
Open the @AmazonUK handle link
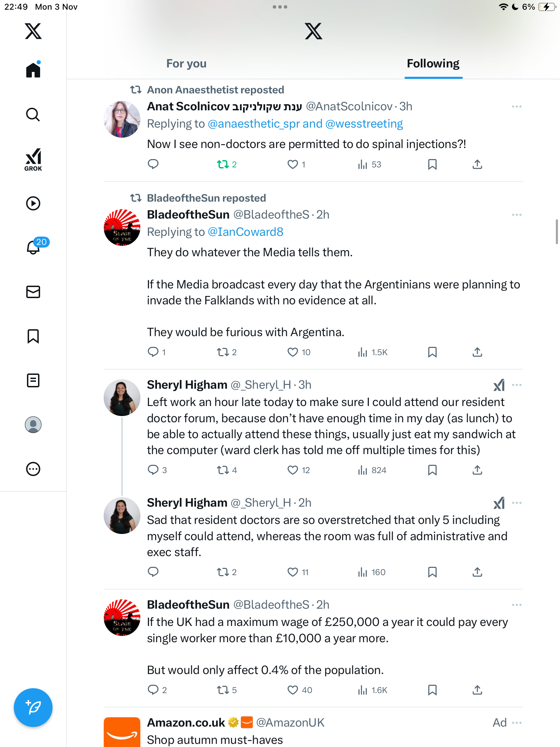pos(290,722)
